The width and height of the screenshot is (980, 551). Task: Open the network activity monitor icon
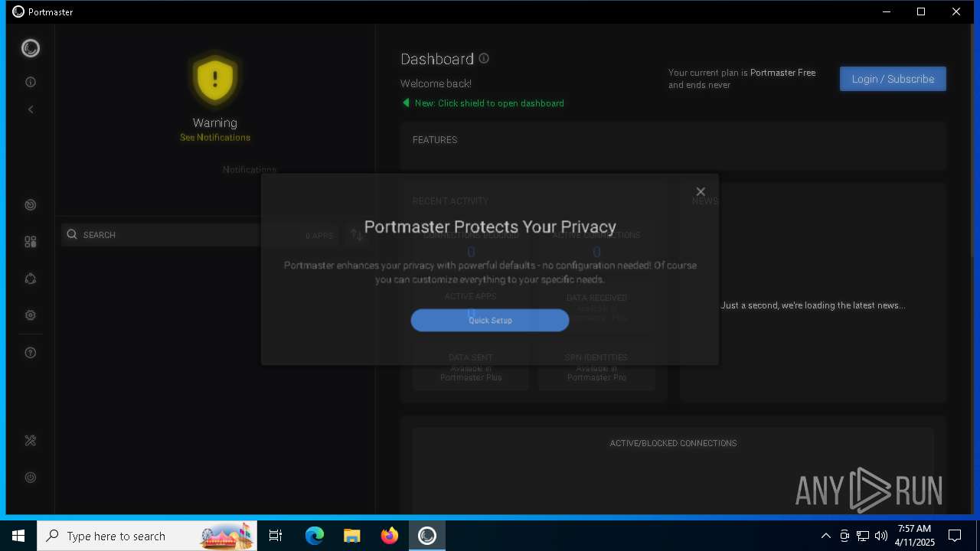click(31, 205)
